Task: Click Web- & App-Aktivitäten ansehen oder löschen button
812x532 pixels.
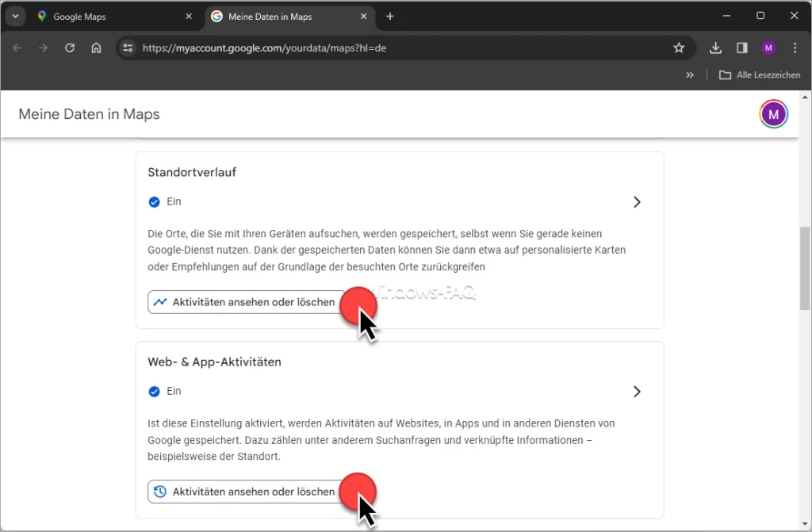Action: pos(247,492)
